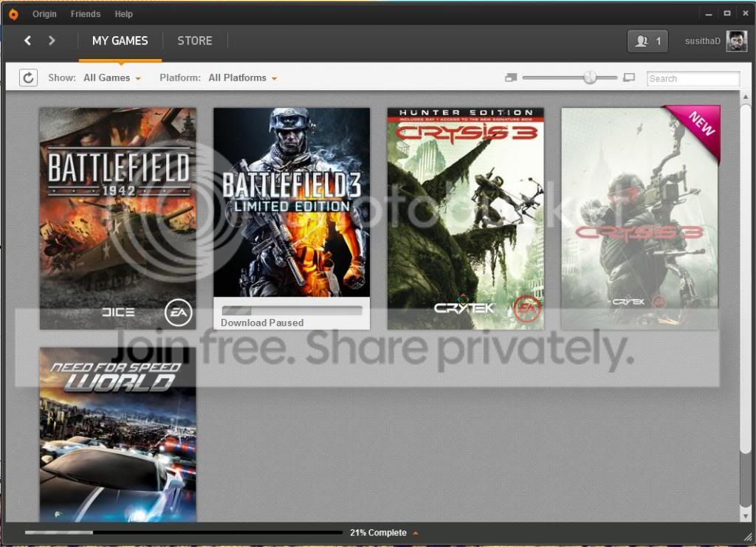Click the tile size slider handle

point(590,77)
